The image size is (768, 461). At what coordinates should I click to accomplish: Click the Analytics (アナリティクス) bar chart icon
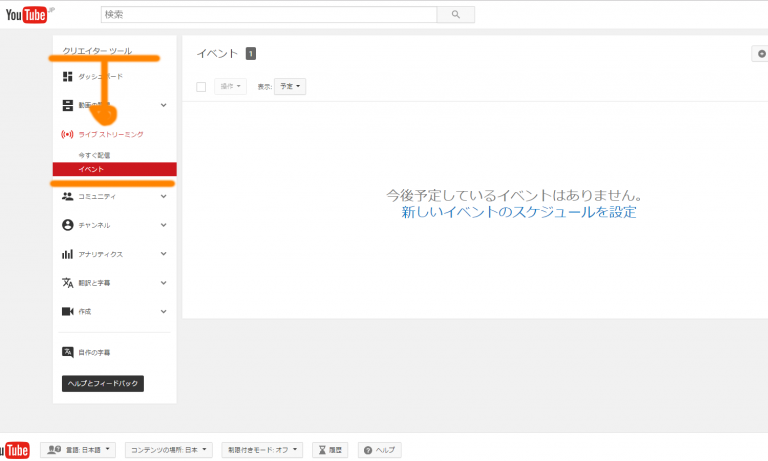(67, 254)
